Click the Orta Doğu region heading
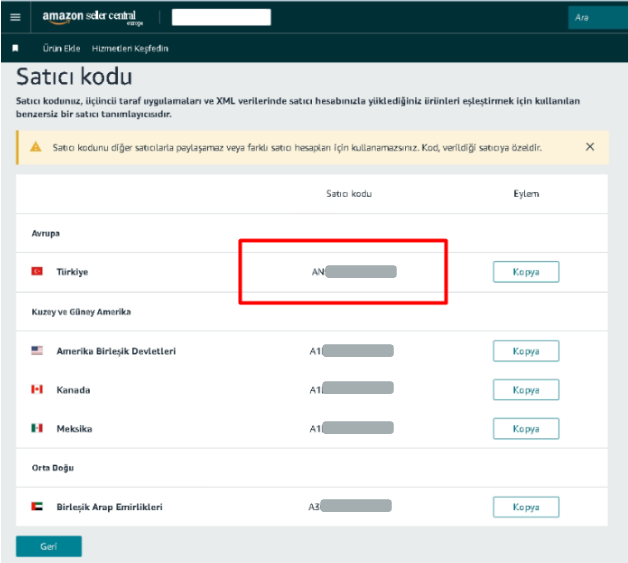The image size is (628, 563). pos(53,468)
